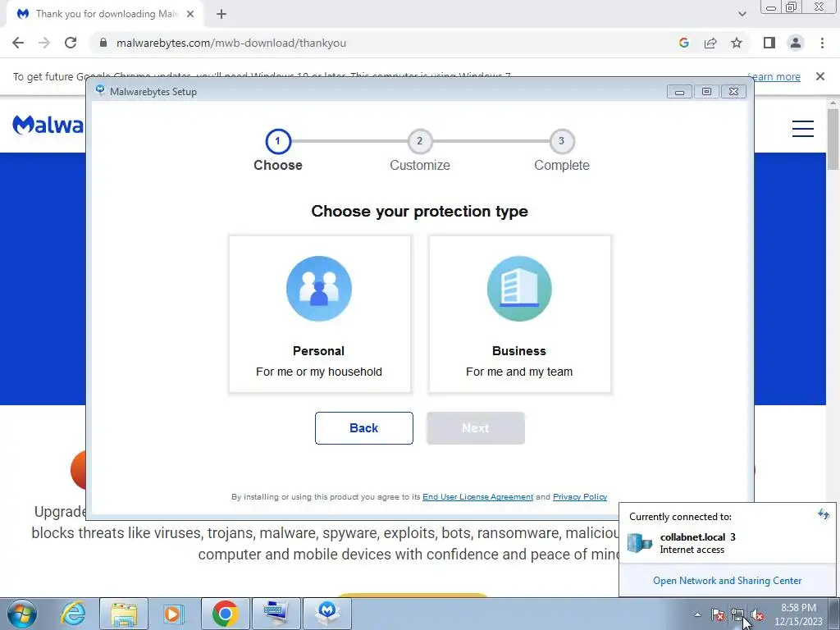Open the Privacy Policy link
The image size is (840, 630).
pyautogui.click(x=580, y=496)
